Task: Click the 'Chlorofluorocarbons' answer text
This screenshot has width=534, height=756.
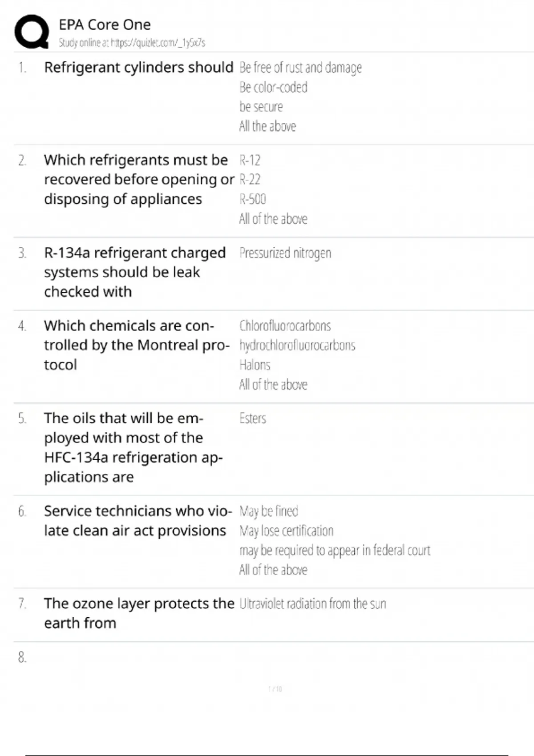Action: pyautogui.click(x=285, y=326)
